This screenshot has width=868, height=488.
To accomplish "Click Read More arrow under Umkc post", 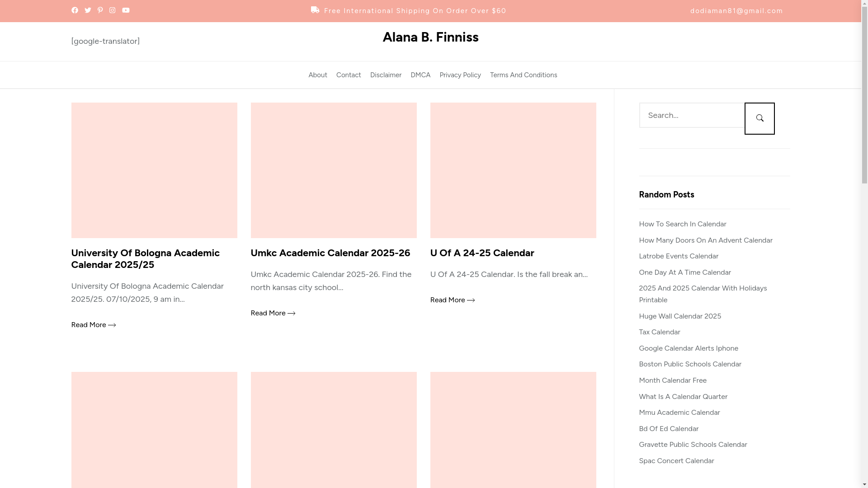I will coord(291,313).
